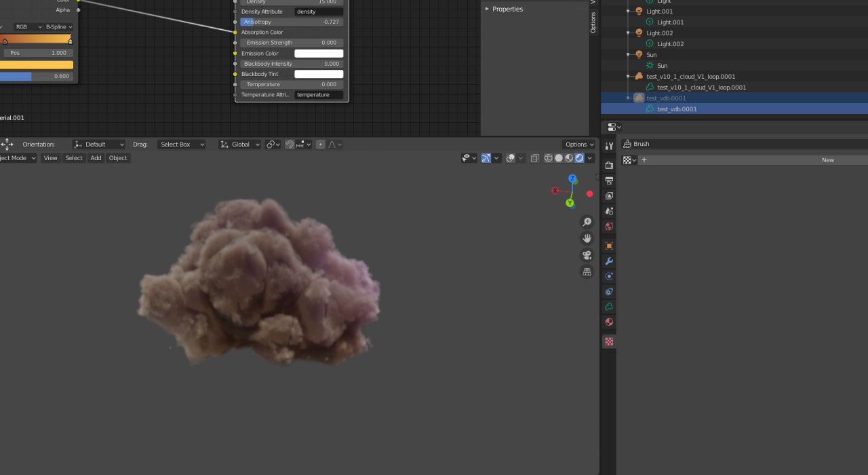Open the Texture properties tab
The image size is (868, 475).
coord(609,341)
